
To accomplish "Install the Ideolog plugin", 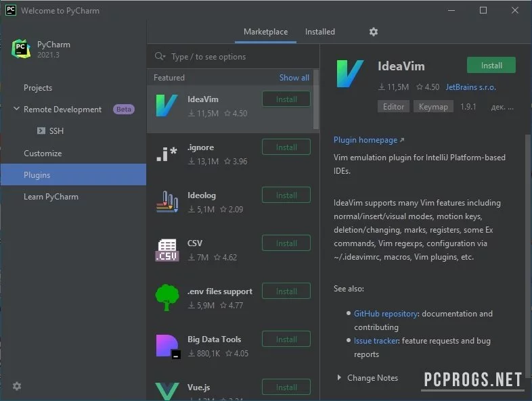I will pyautogui.click(x=286, y=195).
